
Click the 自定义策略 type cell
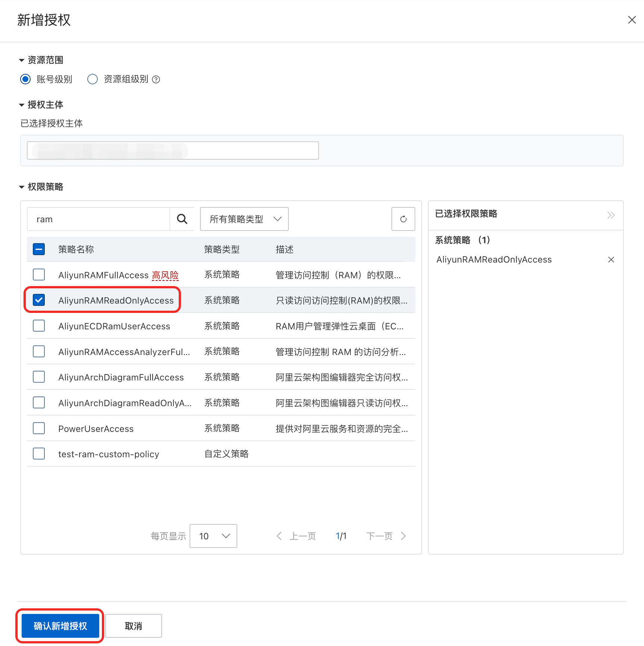[226, 454]
